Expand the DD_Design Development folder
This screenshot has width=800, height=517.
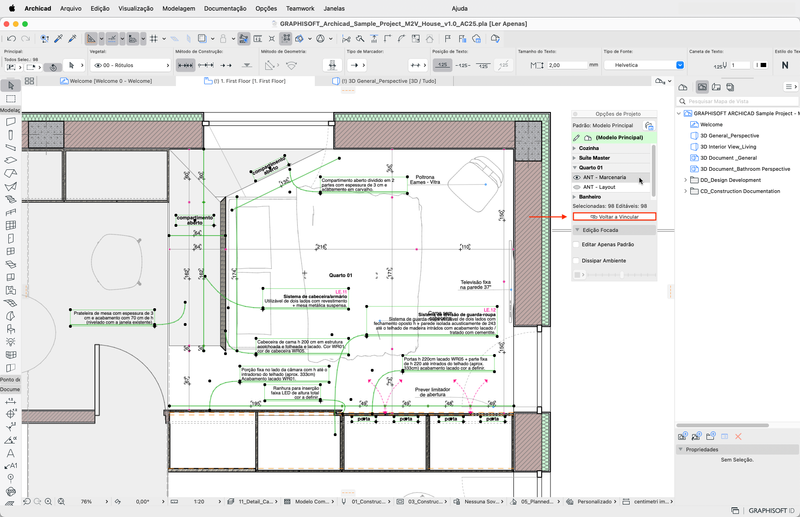point(685,180)
